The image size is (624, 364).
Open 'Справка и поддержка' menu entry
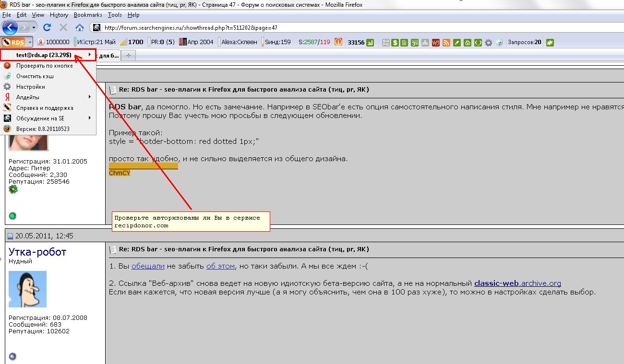[48, 108]
